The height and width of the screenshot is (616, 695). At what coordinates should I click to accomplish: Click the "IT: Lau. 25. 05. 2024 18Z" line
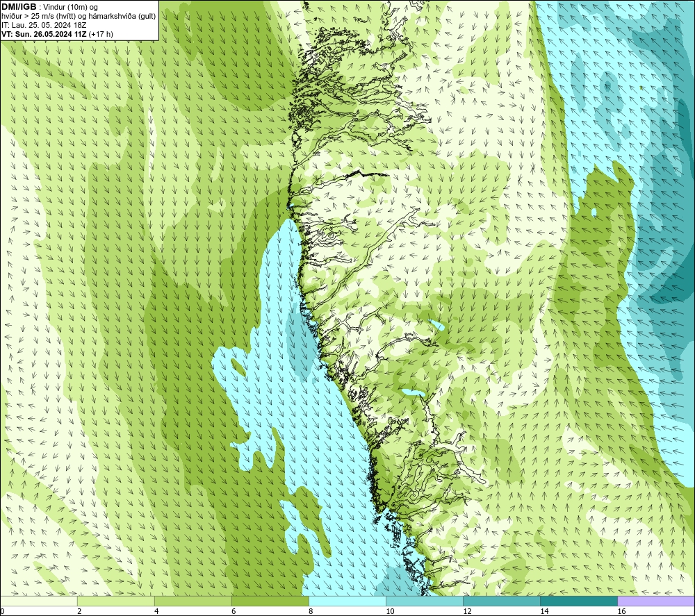pyautogui.click(x=44, y=25)
